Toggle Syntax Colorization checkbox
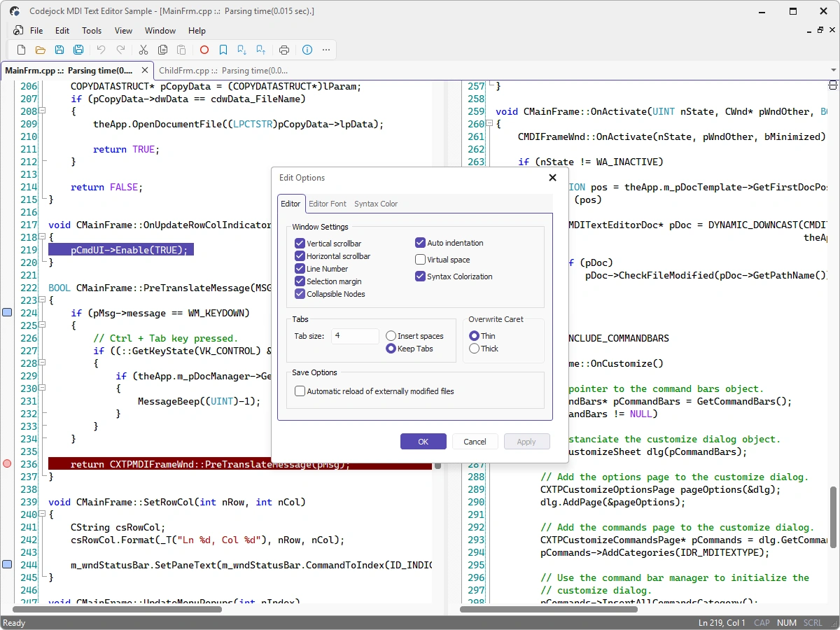Viewport: 840px width, 630px height. (420, 276)
